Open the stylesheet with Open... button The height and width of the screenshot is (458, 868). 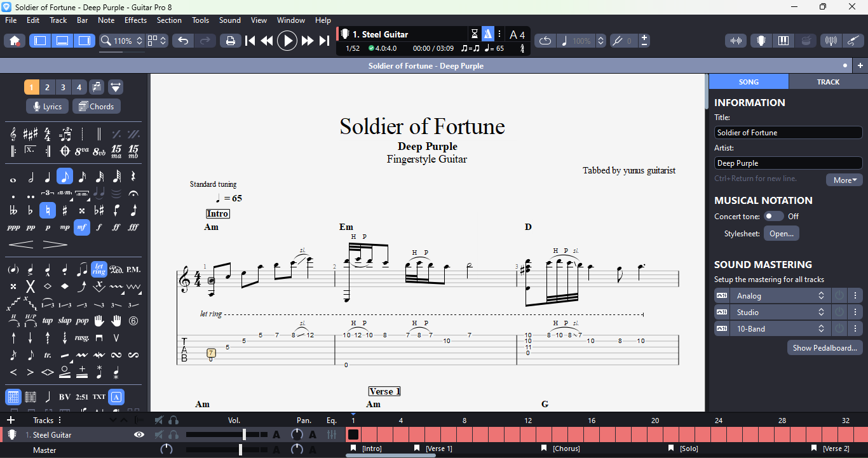[782, 234]
